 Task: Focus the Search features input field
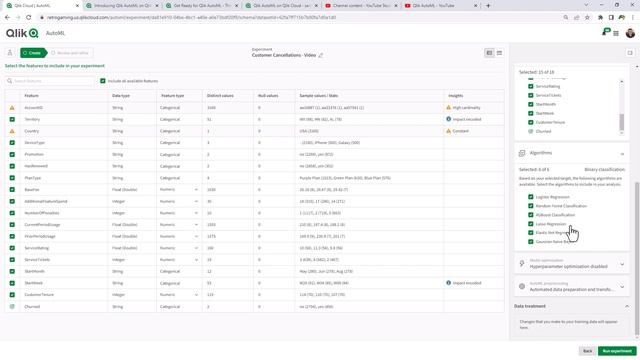pos(50,81)
